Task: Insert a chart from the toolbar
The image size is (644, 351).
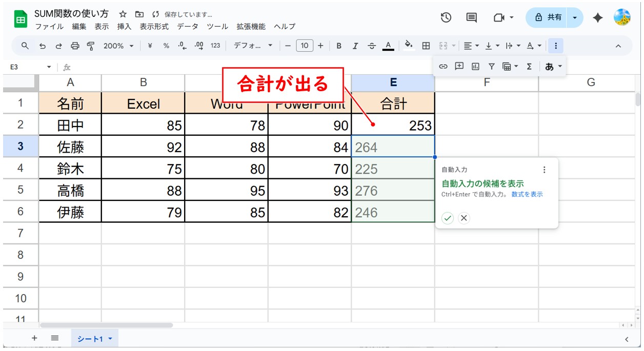Action: (x=475, y=67)
